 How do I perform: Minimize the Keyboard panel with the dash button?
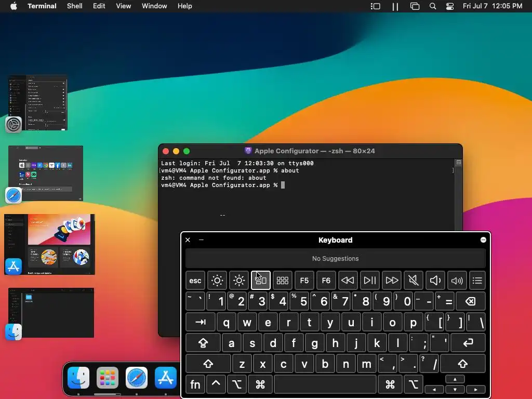(x=201, y=240)
